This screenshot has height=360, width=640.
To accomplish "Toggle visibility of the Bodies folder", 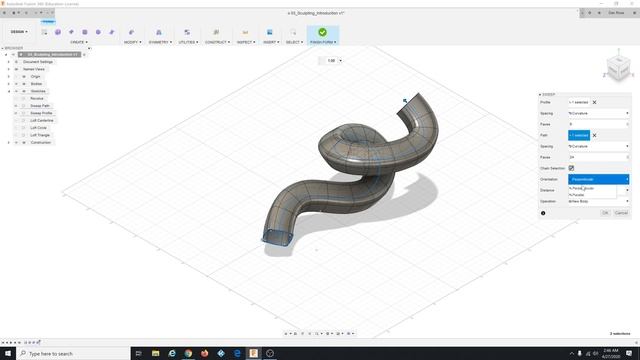I will click(16, 84).
